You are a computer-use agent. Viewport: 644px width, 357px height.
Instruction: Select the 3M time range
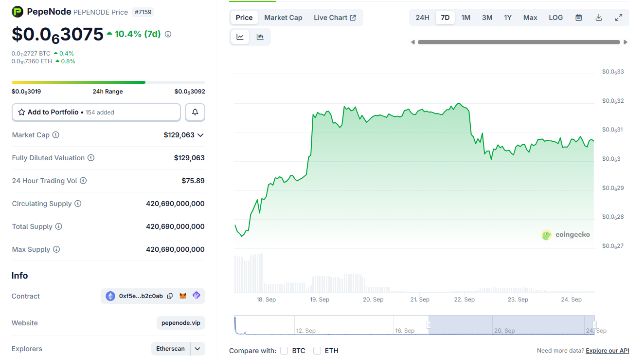(x=487, y=18)
